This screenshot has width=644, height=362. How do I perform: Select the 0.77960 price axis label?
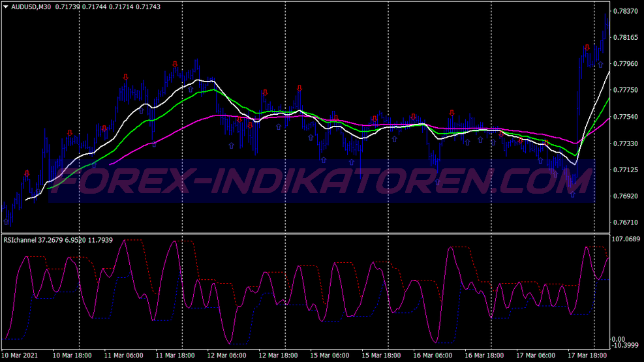[x=626, y=64]
